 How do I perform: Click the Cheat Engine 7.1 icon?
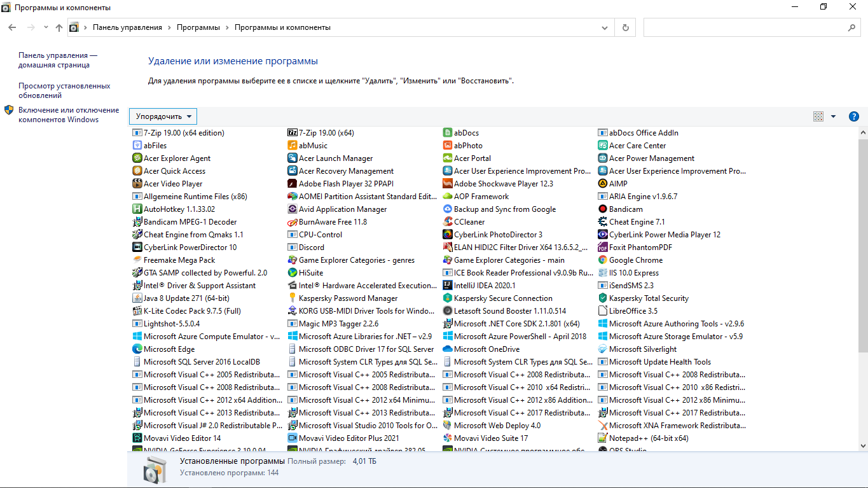[603, 222]
